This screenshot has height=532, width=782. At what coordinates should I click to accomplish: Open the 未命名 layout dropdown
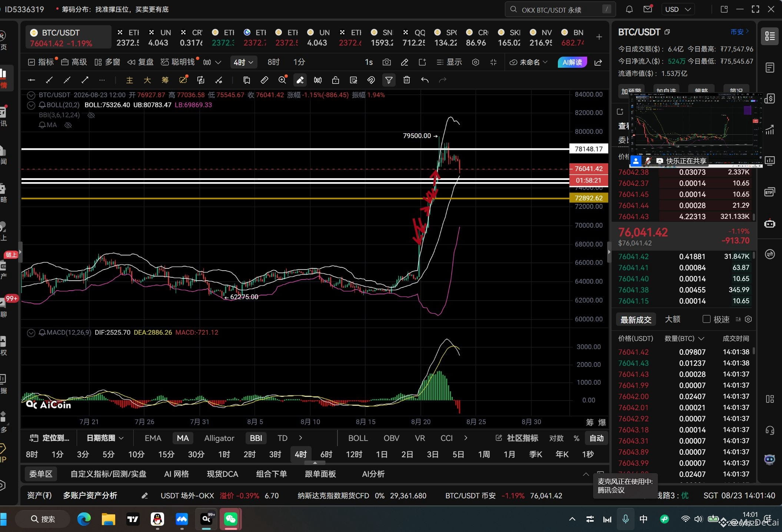(528, 62)
